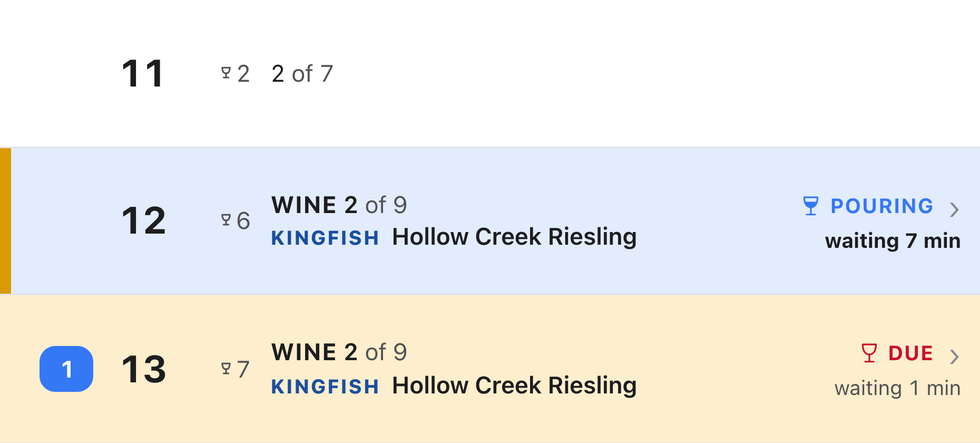This screenshot has width=980, height=443.
Task: Click the red DUE wine glass icon
Action: [869, 353]
